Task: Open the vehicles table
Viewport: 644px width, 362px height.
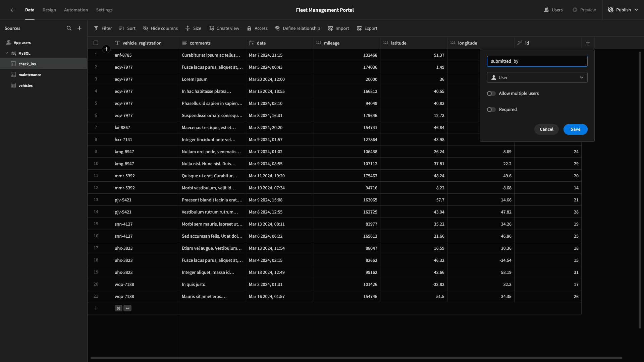Action: [44, 85]
